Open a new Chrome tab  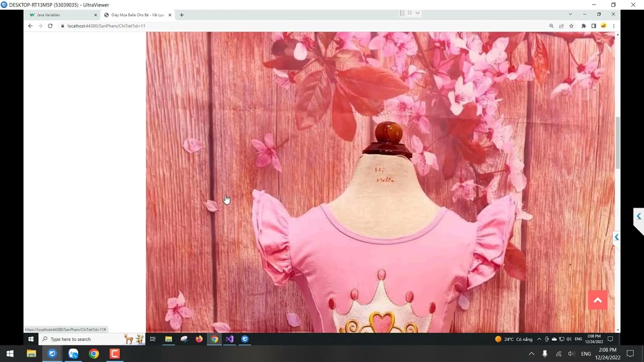point(182,15)
